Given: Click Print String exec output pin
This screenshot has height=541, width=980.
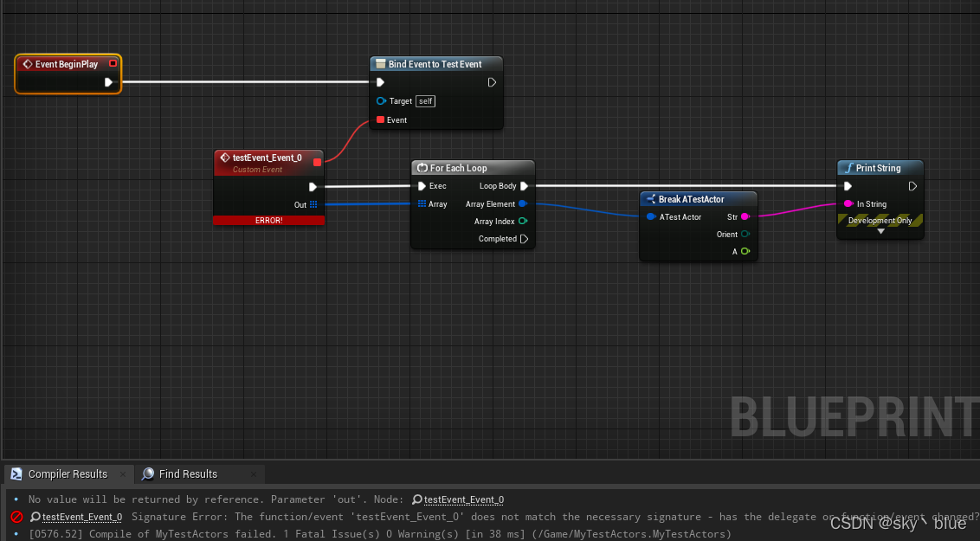Looking at the screenshot, I should (x=912, y=186).
